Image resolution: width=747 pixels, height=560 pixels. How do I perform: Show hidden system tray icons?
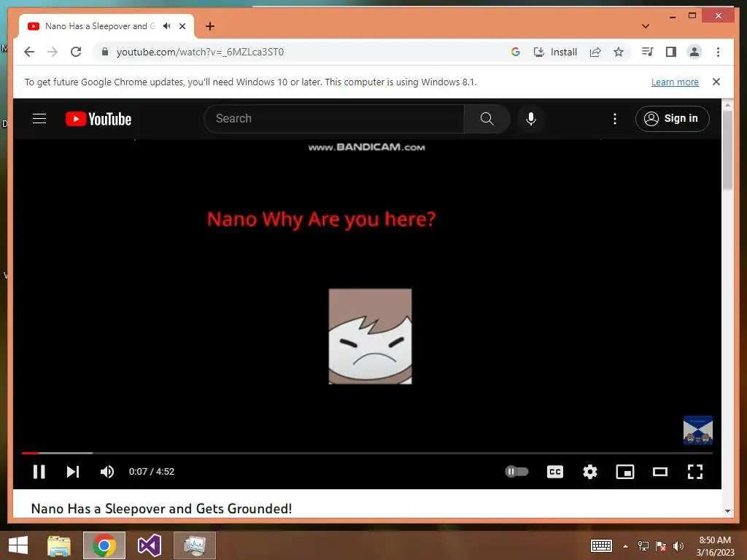tap(625, 546)
